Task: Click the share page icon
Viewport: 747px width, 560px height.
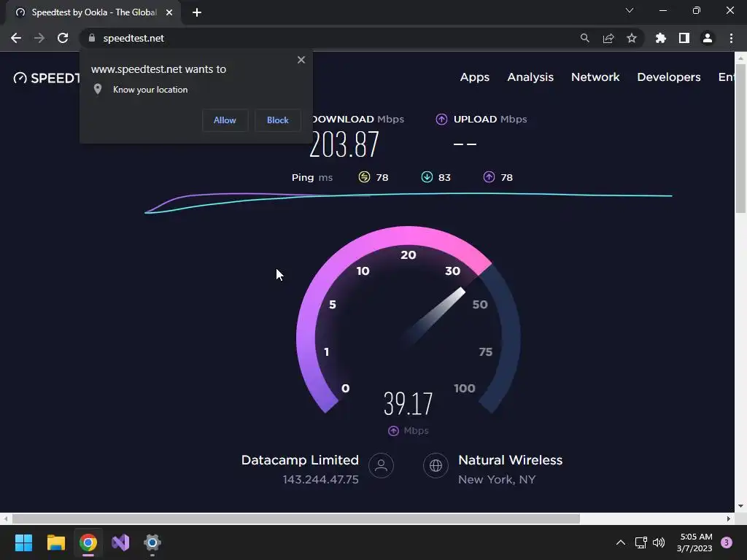Action: click(608, 38)
